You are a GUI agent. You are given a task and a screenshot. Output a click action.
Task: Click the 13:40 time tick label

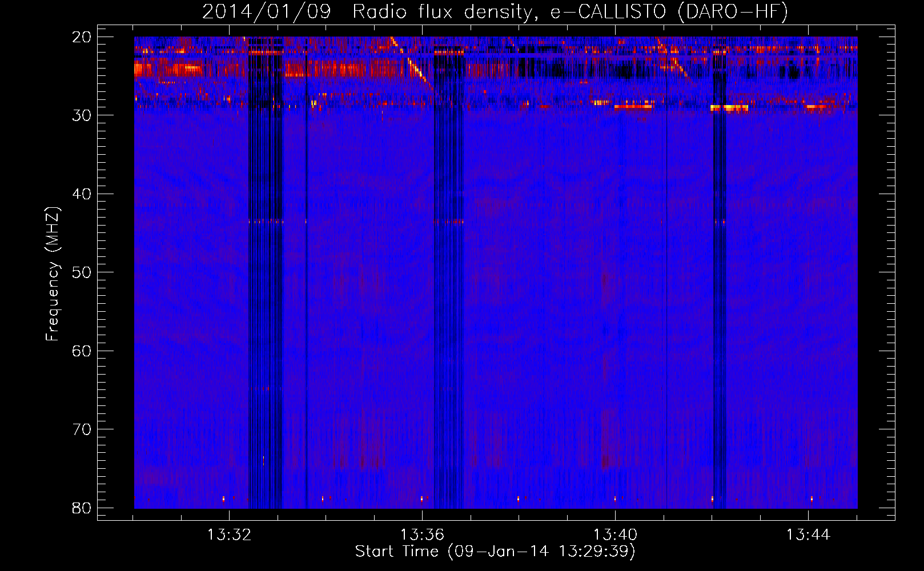[615, 535]
